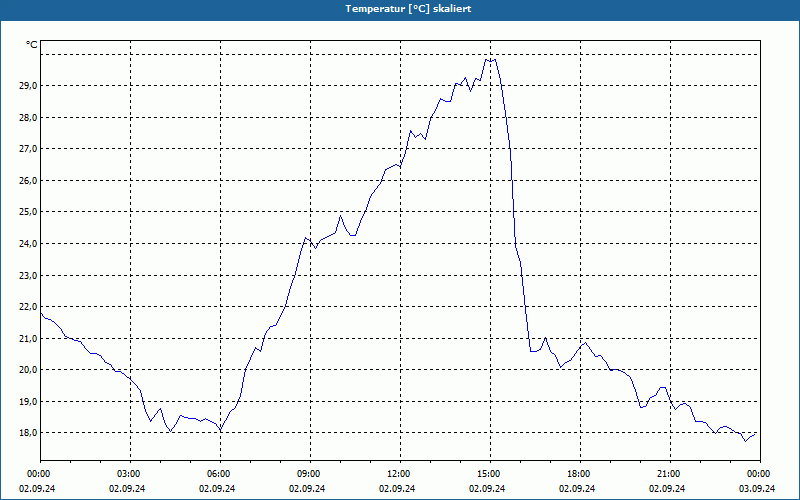Select the 19,0 y-axis label
Screen dimensions: 800x500
coord(28,401)
